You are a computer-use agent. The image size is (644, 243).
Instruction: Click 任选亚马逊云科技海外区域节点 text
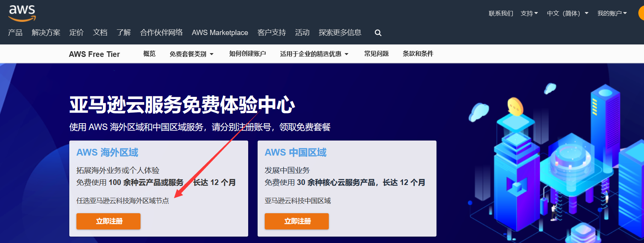(x=123, y=201)
